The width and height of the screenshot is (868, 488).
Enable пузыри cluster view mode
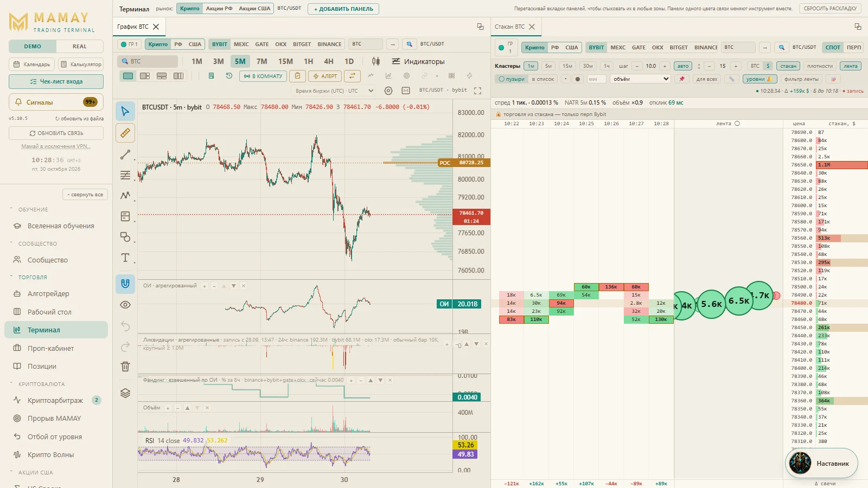coord(512,79)
